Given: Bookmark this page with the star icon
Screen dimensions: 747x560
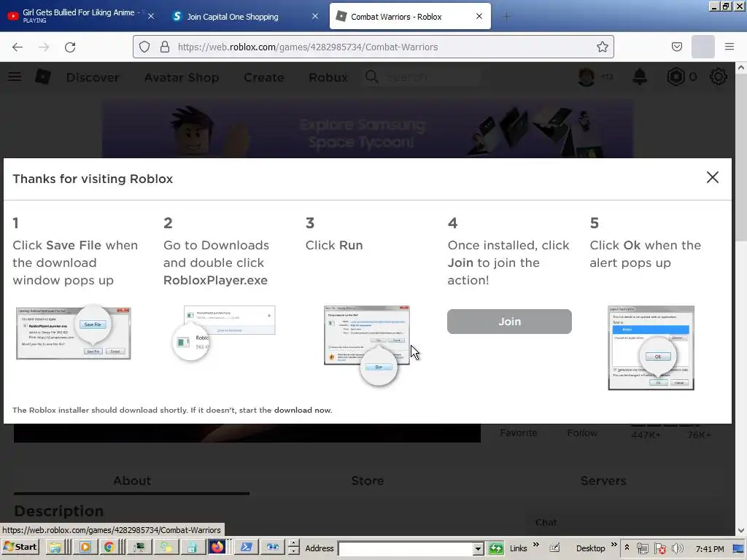Looking at the screenshot, I should 602,47.
